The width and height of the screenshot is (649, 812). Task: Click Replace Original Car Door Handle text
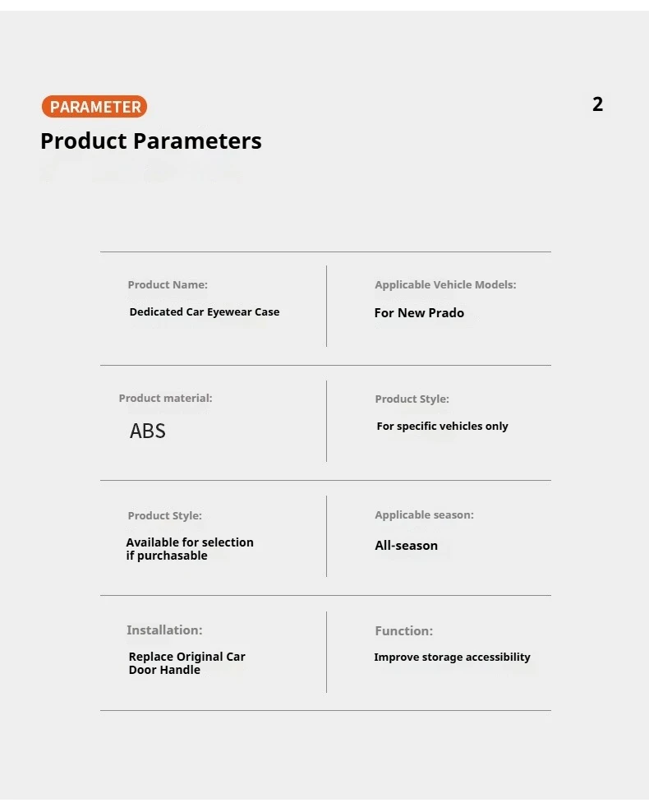[186, 663]
